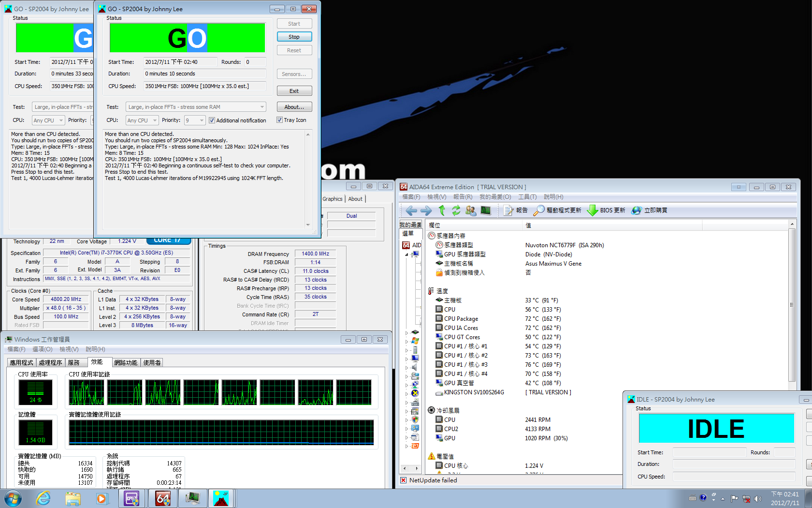The width and height of the screenshot is (812, 508).
Task: Expand the operating system node in AIDA64 tree
Action: point(406,341)
